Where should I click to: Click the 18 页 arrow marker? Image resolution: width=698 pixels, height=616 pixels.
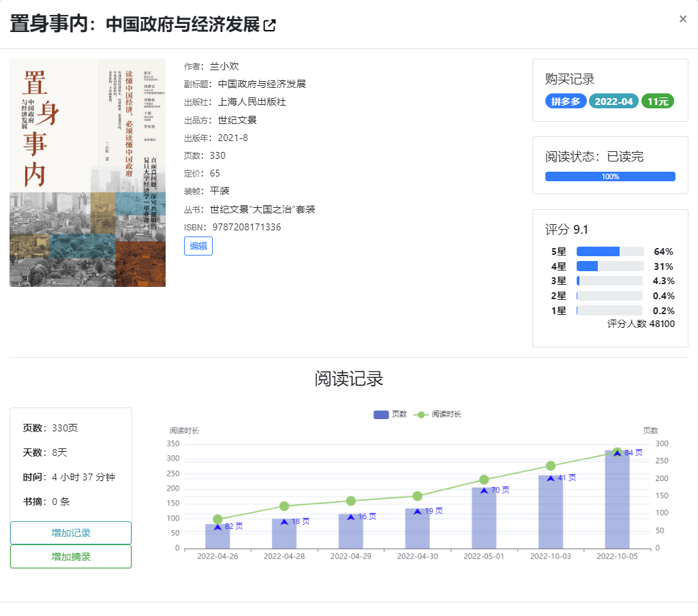coord(284,522)
